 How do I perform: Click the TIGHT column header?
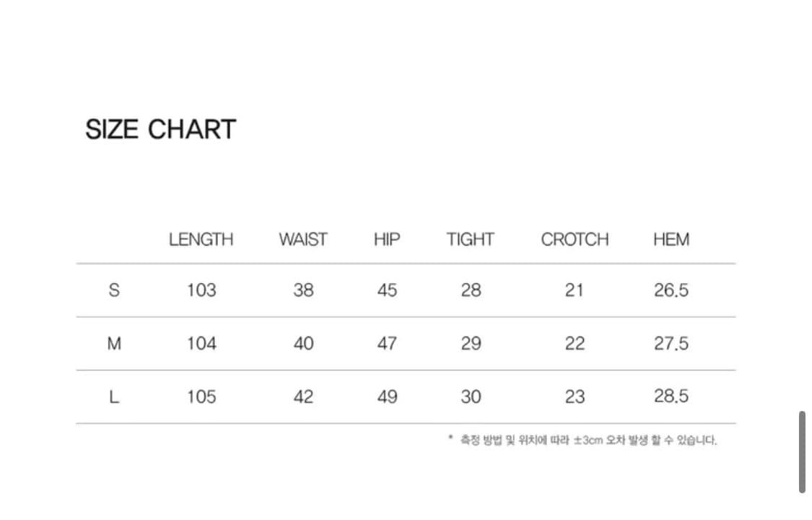470,240
